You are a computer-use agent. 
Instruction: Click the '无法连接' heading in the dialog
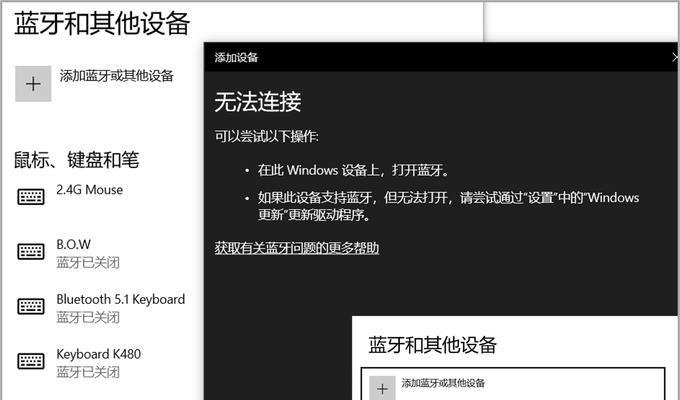tap(258, 102)
